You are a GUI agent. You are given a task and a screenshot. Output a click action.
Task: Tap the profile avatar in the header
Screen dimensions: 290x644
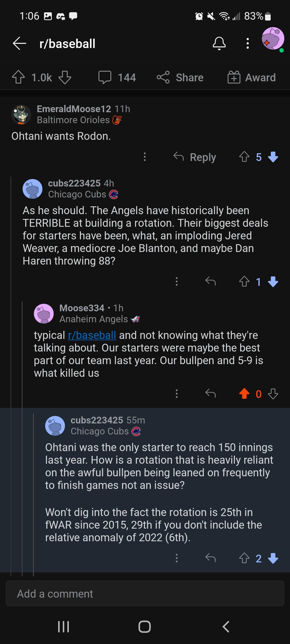[x=273, y=39]
